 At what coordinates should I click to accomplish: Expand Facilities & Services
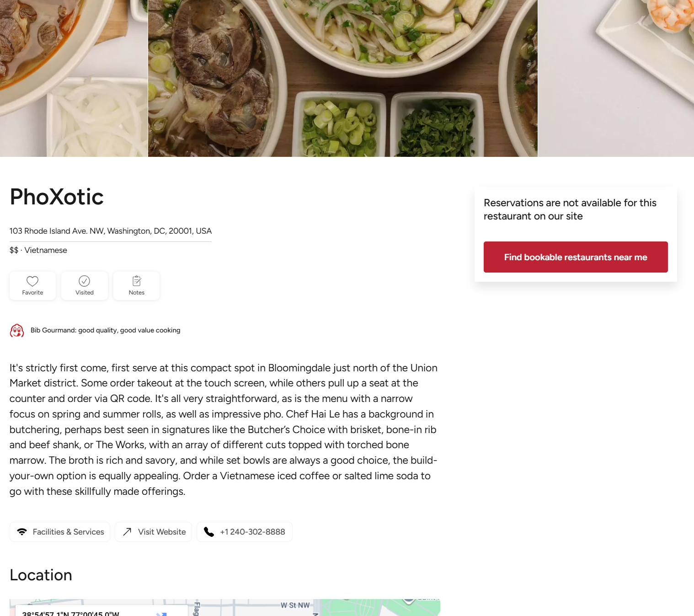68,532
